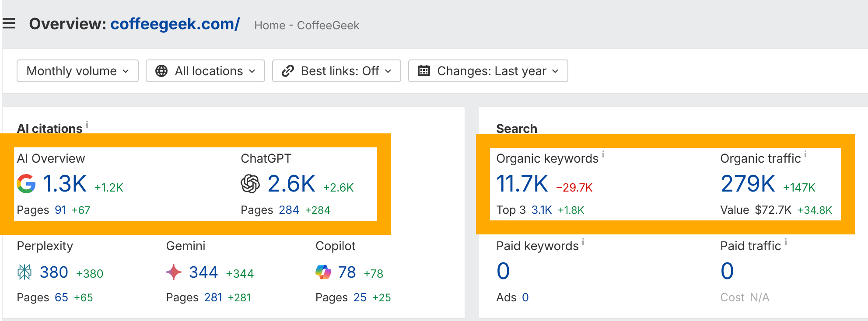Click the 3.1K Top 3 keywords value
Viewport: 868px width, 321px height.
click(542, 210)
